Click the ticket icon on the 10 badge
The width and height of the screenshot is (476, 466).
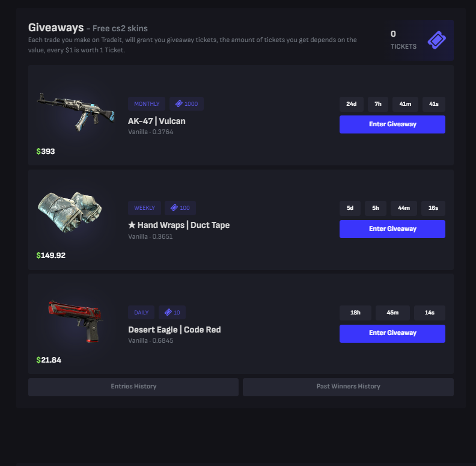(x=168, y=312)
